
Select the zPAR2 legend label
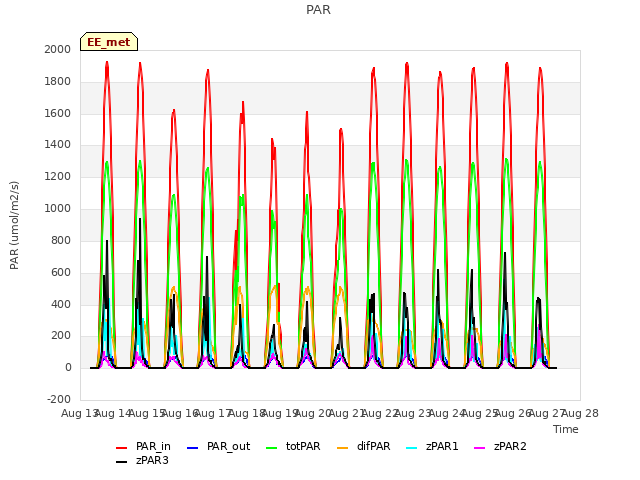(510, 446)
